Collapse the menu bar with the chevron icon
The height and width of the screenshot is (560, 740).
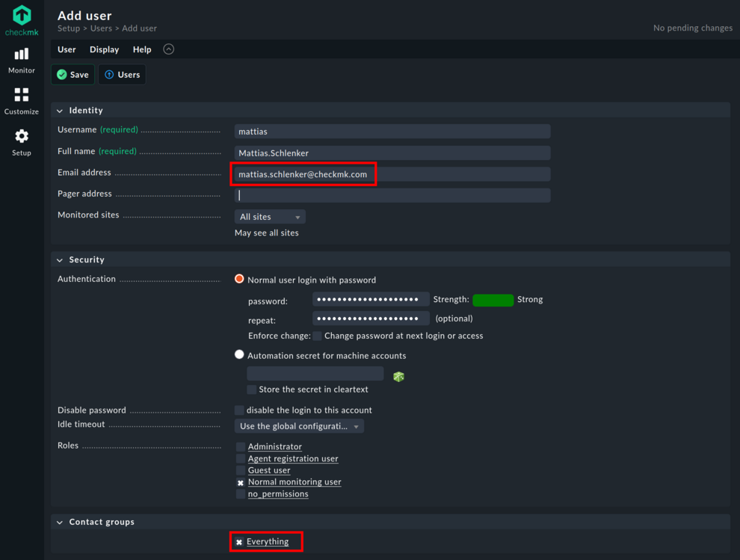(x=167, y=49)
